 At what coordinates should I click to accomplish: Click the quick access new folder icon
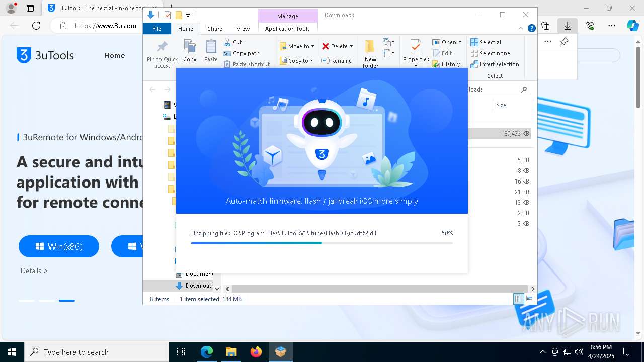[x=178, y=15]
